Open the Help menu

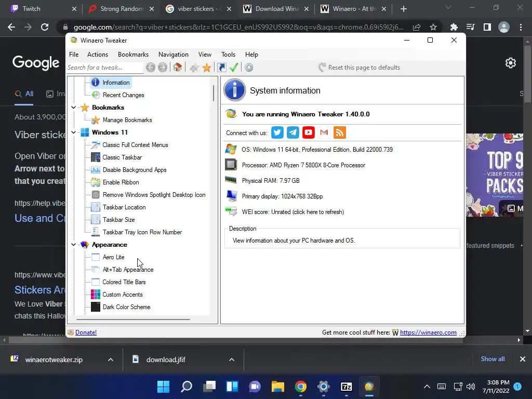pyautogui.click(x=252, y=54)
